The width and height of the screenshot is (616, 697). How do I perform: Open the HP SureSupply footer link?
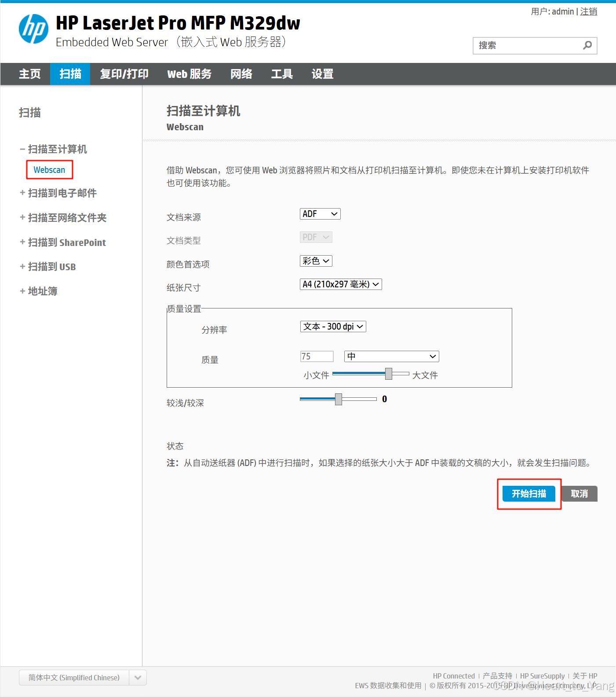542,676
